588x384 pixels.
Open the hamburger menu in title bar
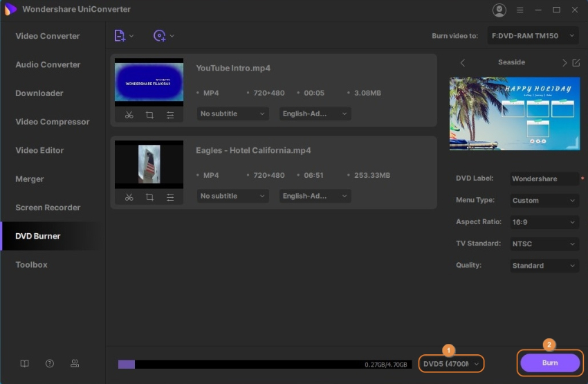pyautogui.click(x=520, y=10)
